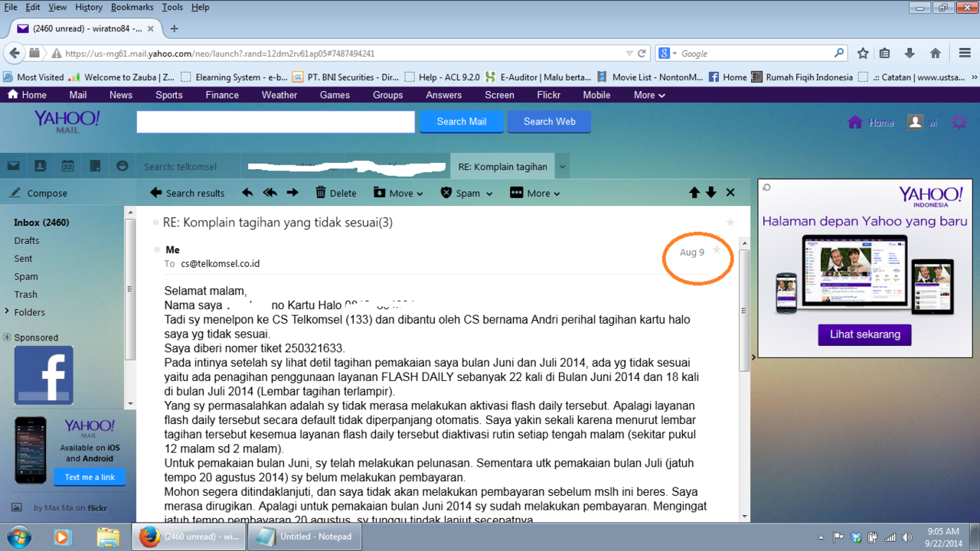Open the Firefox downloads arrow
This screenshot has height=551, width=980.
click(x=910, y=54)
